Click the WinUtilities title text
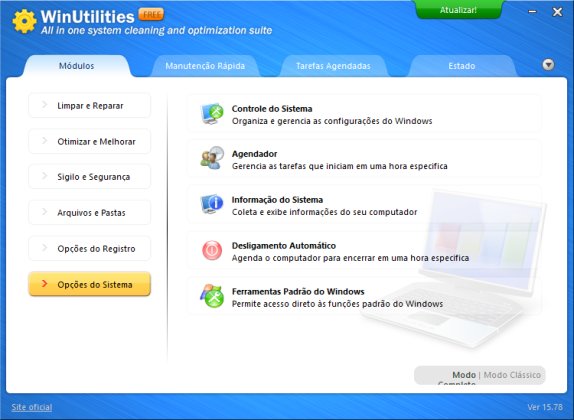This screenshot has height=420, width=574. tap(87, 17)
